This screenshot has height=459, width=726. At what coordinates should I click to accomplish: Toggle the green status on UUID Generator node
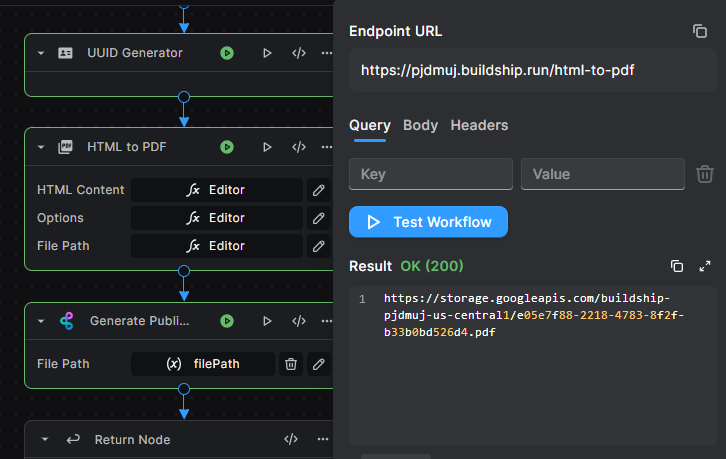(227, 53)
